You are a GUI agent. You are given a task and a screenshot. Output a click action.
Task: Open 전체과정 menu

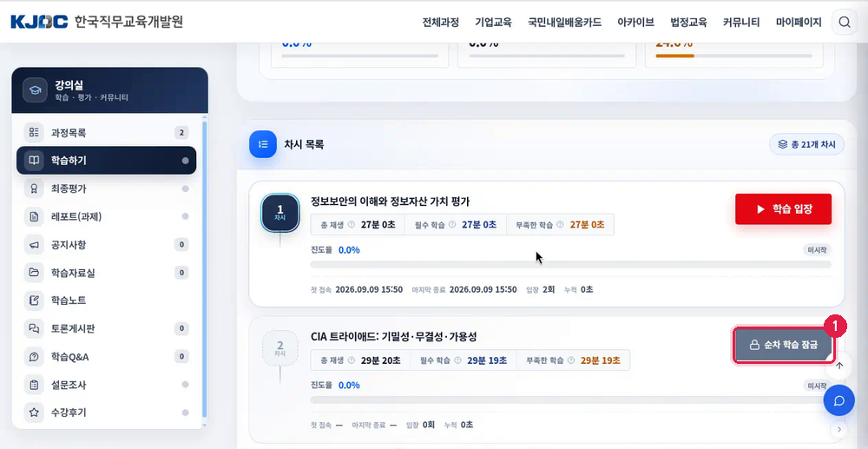(x=441, y=23)
